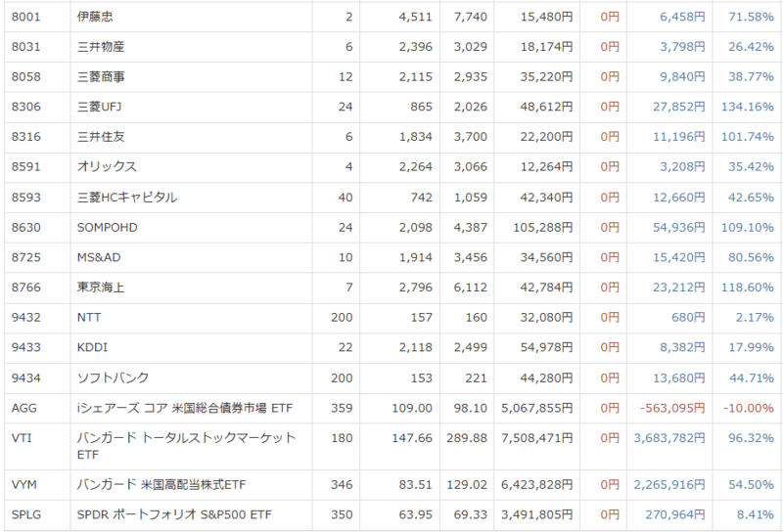Click the 三菱商事 row name
Viewport: 783px width, 532px height.
101,77
